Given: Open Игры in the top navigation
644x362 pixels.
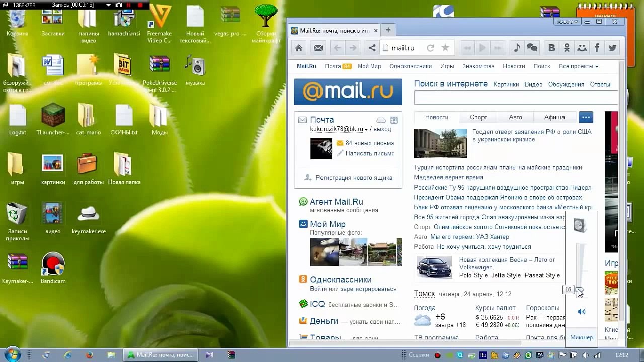Looking at the screenshot, I should click(x=447, y=66).
